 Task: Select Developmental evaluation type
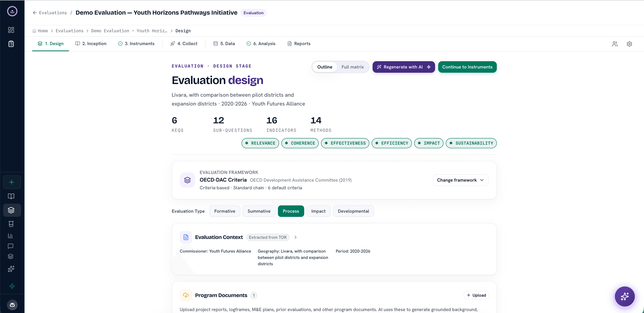pos(353,211)
